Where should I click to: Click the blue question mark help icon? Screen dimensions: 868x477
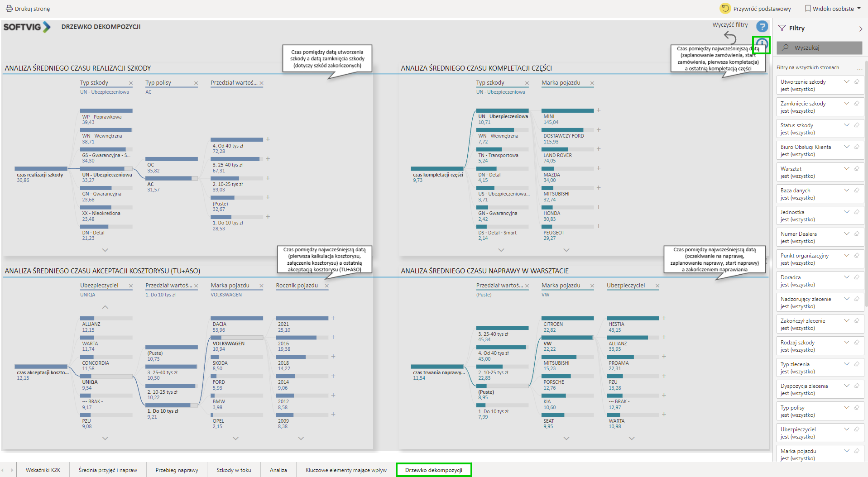[762, 27]
